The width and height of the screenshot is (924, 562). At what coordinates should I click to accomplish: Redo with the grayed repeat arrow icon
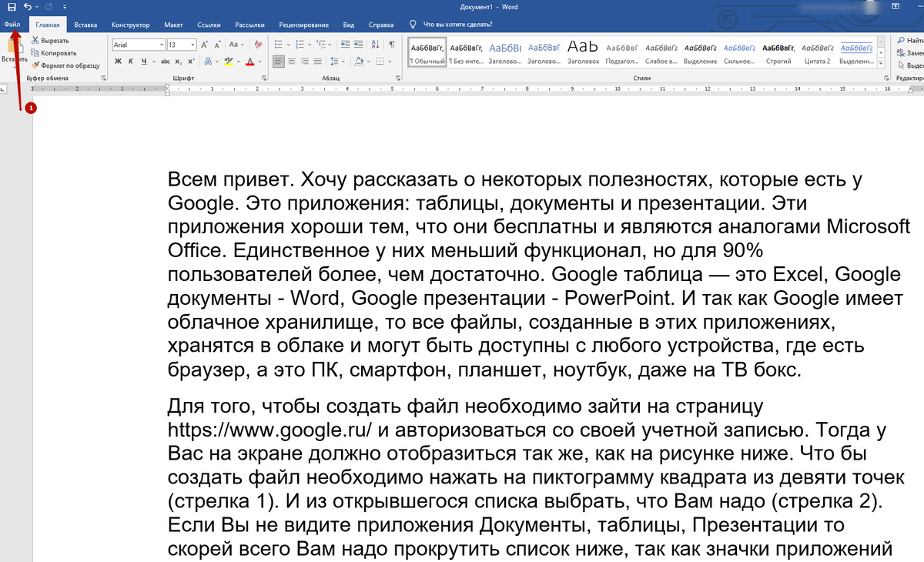point(48,6)
